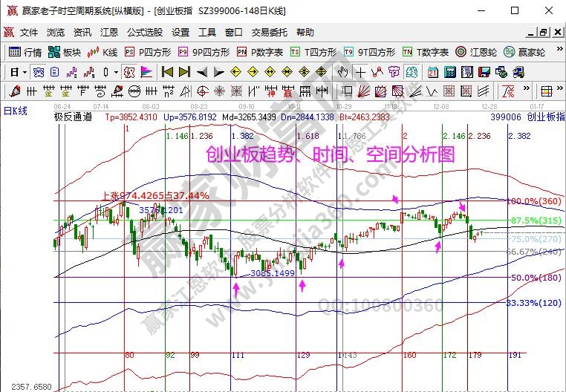566x392 pixels.
Task: Open the 行情 market quotes view
Action: pos(25,52)
